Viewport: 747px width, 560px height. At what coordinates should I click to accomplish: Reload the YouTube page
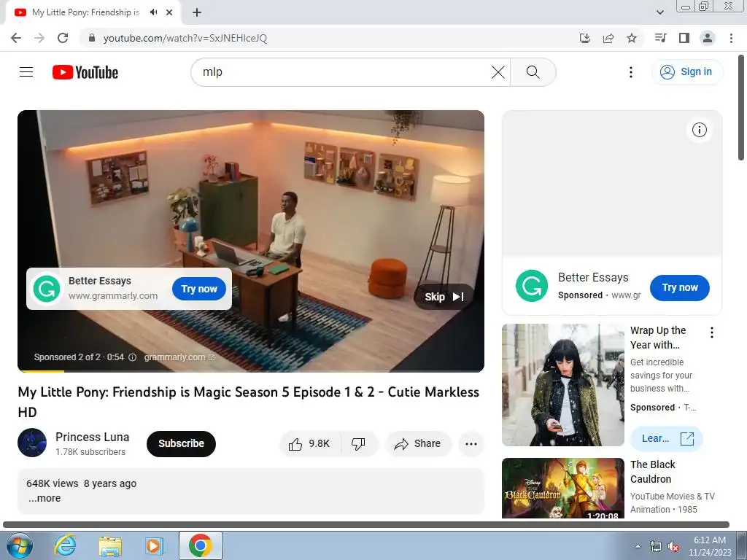pos(63,38)
